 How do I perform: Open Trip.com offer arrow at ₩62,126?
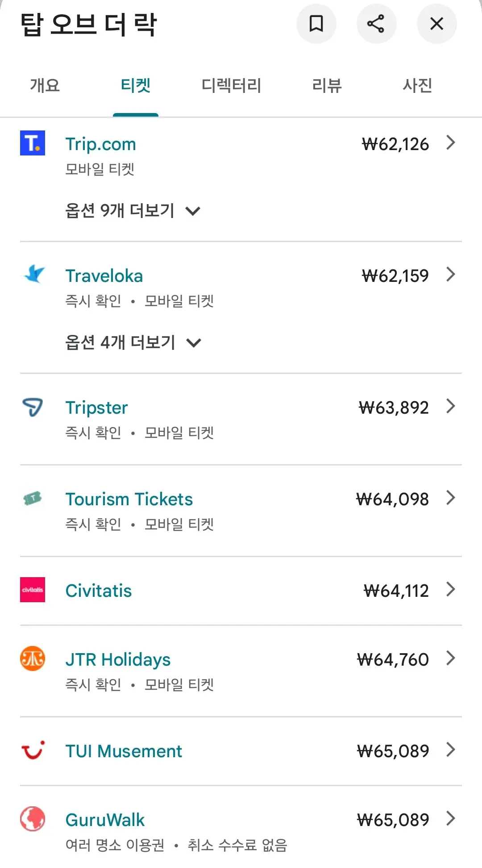pyautogui.click(x=451, y=143)
